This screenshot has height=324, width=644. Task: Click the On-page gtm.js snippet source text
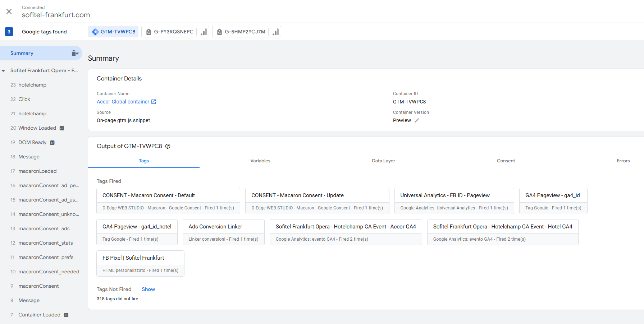click(123, 120)
